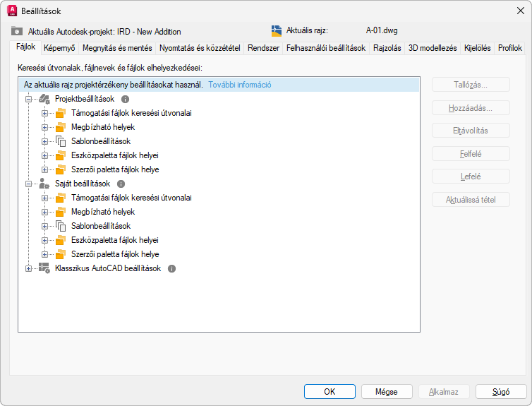This screenshot has height=406, width=532.
Task: Click the Saját beállítások user icon
Action: tap(44, 184)
